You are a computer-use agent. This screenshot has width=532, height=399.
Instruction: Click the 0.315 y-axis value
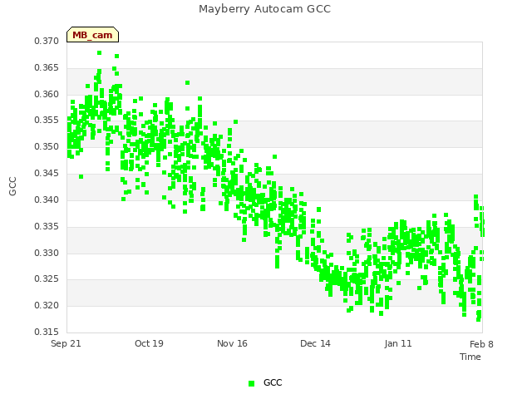[x=47, y=332]
